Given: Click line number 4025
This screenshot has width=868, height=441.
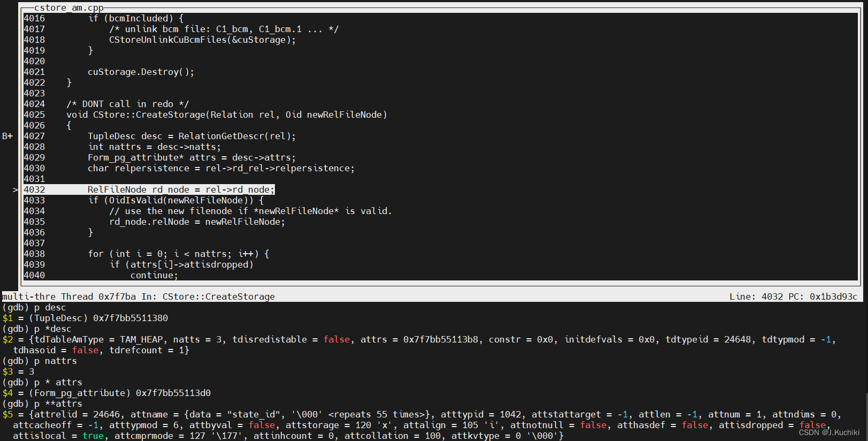Looking at the screenshot, I should pos(34,115).
